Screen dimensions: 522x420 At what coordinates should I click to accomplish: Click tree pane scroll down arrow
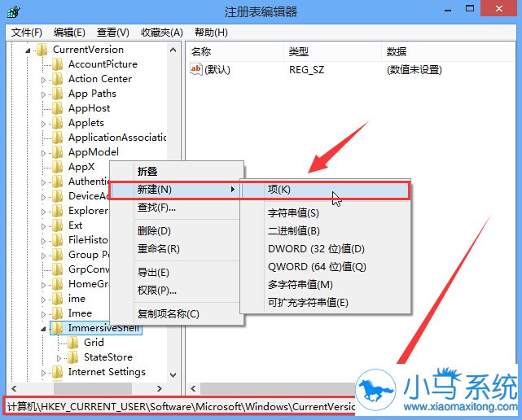(x=173, y=375)
